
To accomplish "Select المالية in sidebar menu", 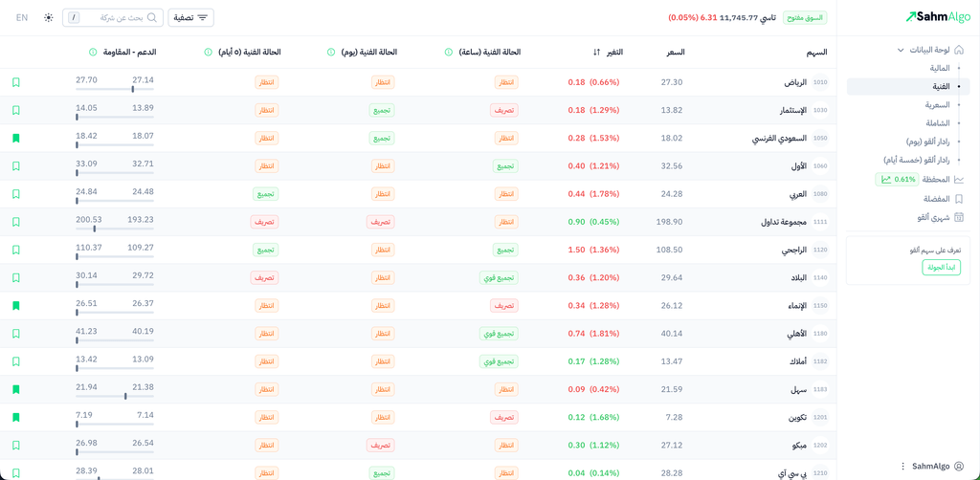I will click(939, 68).
